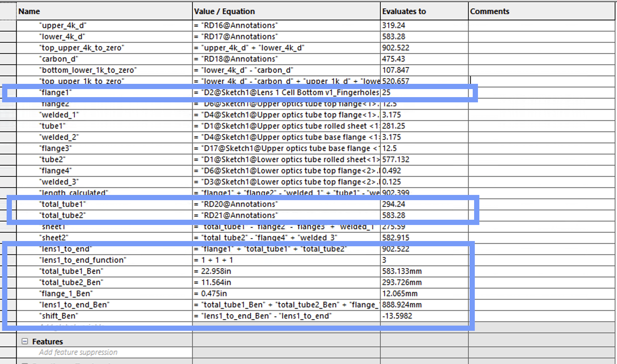The height and width of the screenshot is (364, 617).
Task: Select the "flange1" variable name
Action: coord(55,93)
